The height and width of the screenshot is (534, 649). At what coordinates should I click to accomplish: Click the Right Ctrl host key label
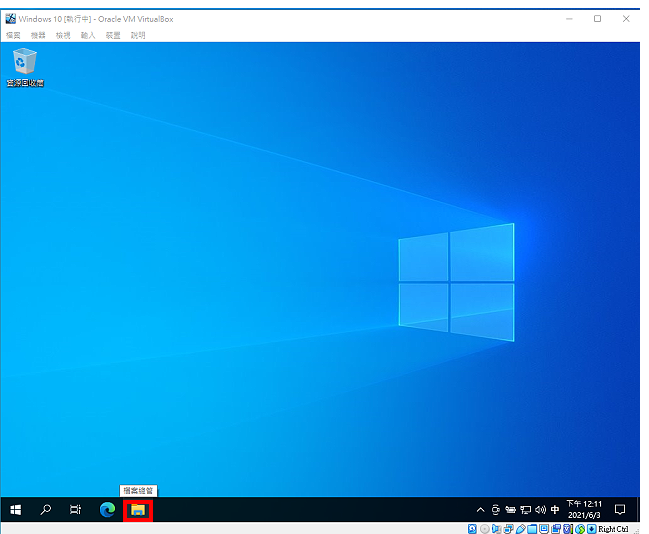tap(613, 529)
